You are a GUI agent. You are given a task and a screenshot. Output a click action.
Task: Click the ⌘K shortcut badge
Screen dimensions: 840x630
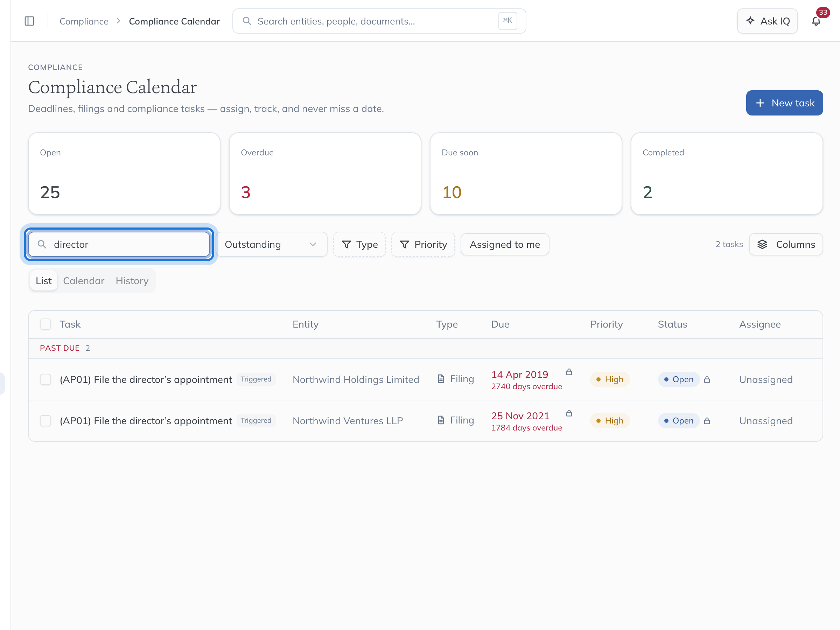pyautogui.click(x=508, y=21)
